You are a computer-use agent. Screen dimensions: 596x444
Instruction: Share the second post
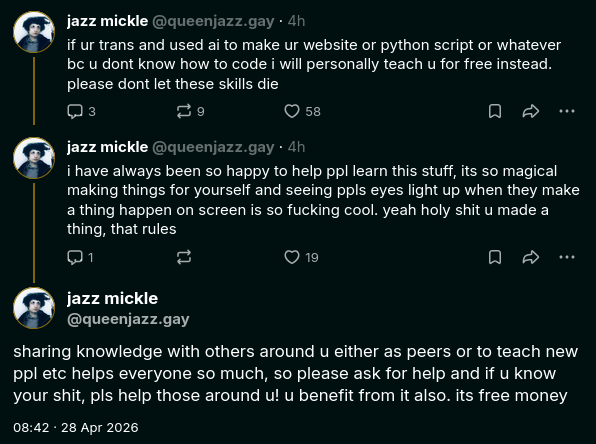click(x=531, y=257)
